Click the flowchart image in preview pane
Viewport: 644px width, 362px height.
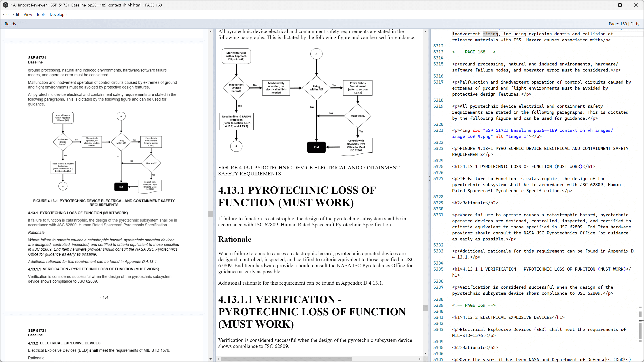(296, 102)
